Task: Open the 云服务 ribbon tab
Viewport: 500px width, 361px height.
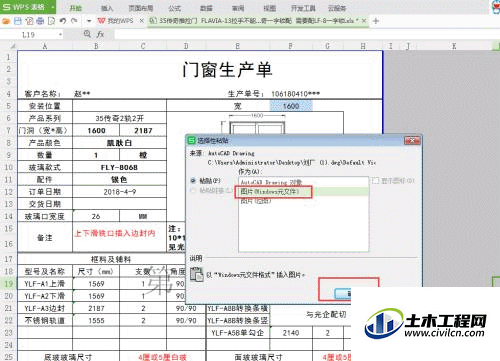Action: [337, 8]
